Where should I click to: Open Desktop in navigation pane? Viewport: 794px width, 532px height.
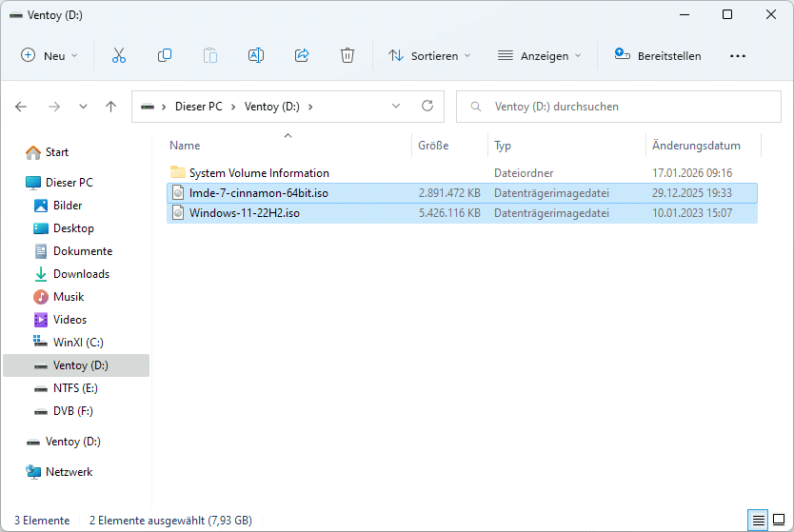tap(73, 228)
